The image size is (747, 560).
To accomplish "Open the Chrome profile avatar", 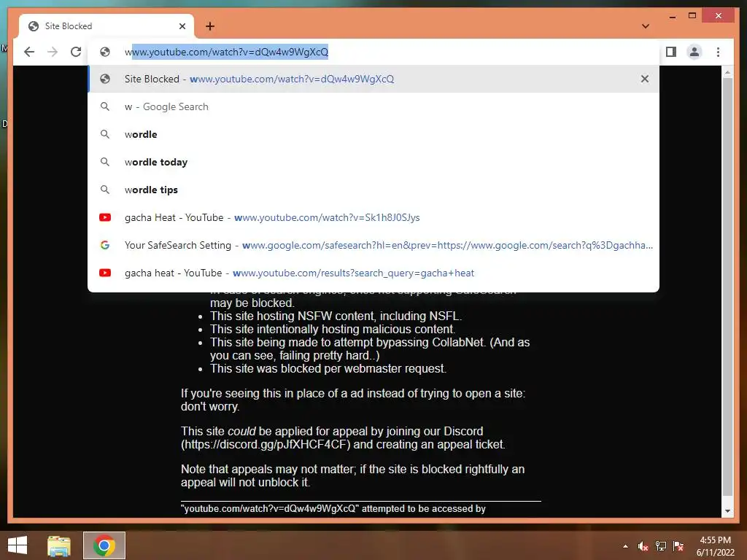I will (694, 52).
